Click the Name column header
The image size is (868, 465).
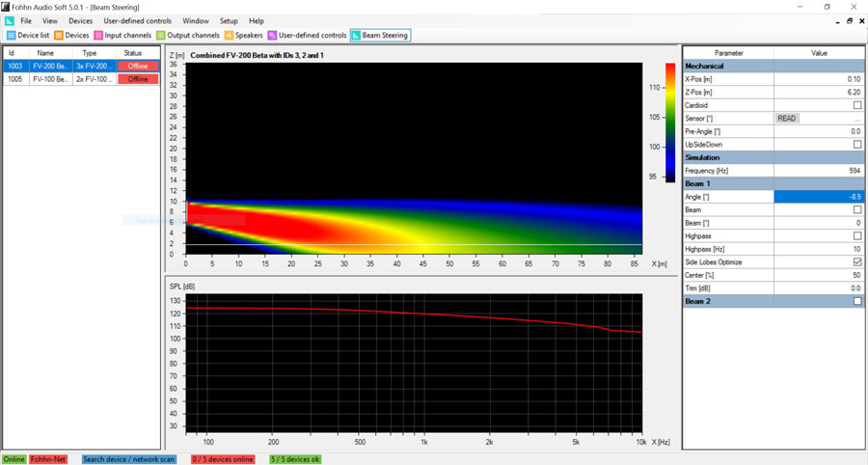pos(51,53)
